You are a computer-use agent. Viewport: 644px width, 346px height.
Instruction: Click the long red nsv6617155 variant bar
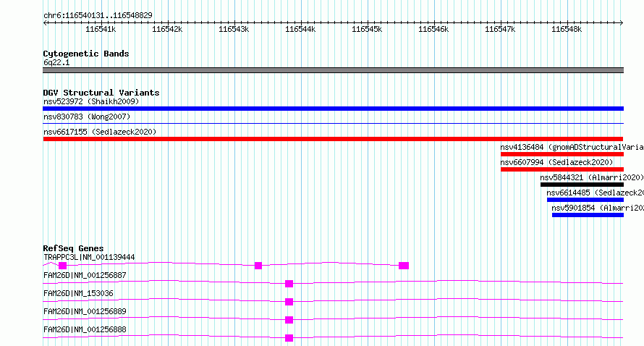pos(333,139)
